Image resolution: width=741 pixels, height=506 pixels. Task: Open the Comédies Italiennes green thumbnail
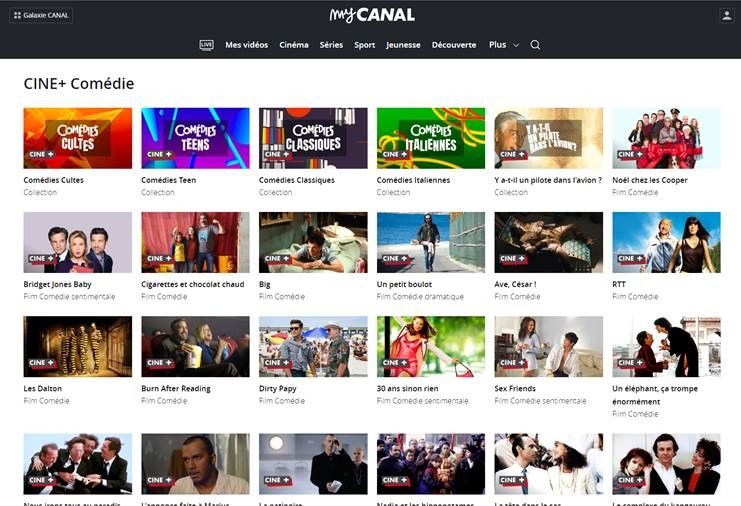(431, 138)
